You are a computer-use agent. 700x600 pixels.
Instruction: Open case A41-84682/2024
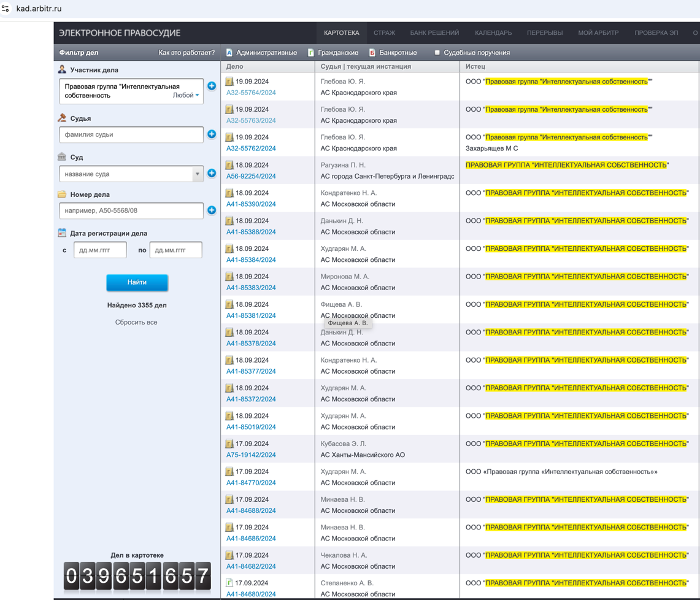point(251,566)
